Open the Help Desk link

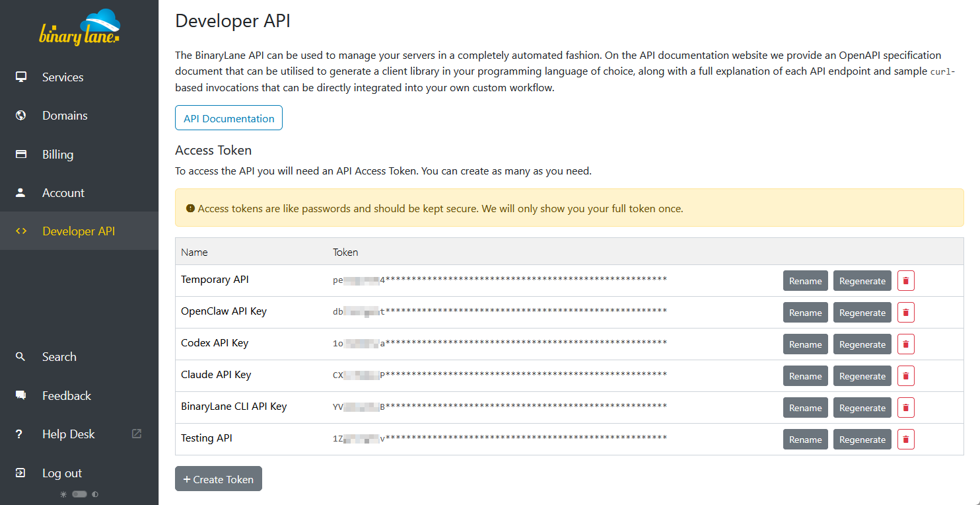pos(79,434)
